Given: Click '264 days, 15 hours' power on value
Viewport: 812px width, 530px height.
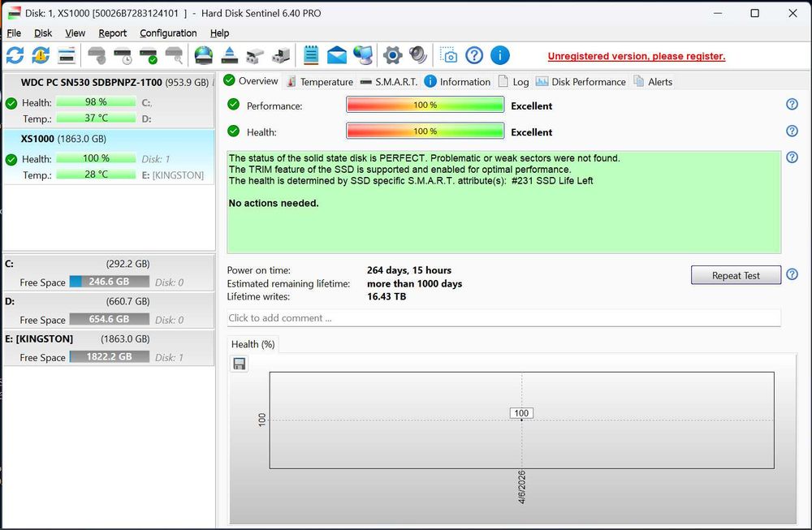Looking at the screenshot, I should (x=409, y=270).
